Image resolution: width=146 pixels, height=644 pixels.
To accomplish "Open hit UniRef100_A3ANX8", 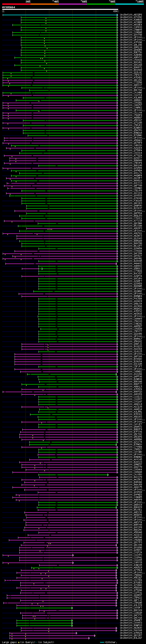I will (131, 20).
